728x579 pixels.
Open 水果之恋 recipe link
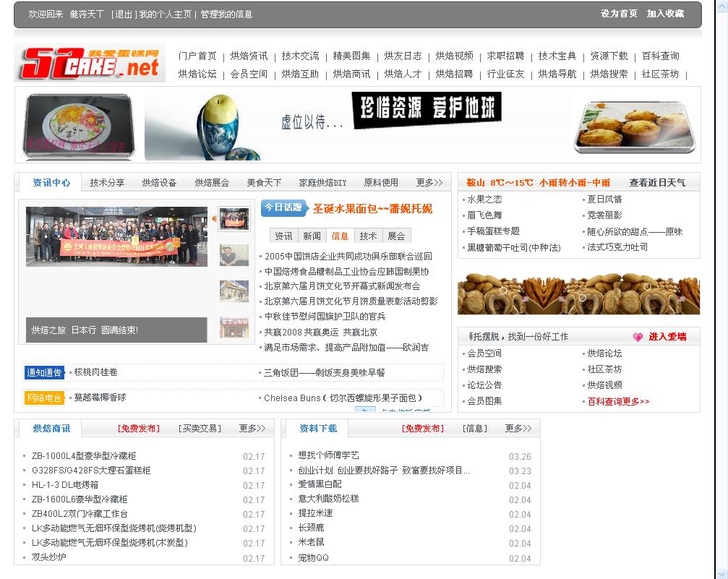coord(484,200)
